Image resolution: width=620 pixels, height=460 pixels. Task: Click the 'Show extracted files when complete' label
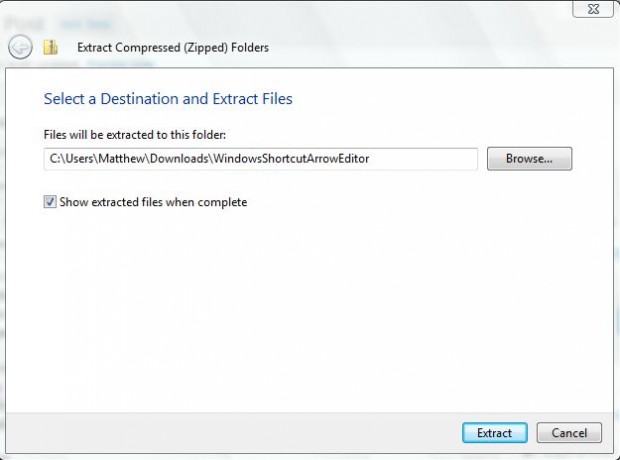pos(153,202)
